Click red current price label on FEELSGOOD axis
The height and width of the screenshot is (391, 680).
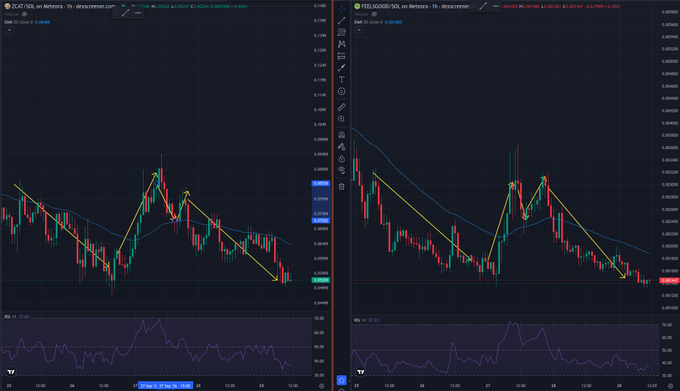[x=670, y=280]
